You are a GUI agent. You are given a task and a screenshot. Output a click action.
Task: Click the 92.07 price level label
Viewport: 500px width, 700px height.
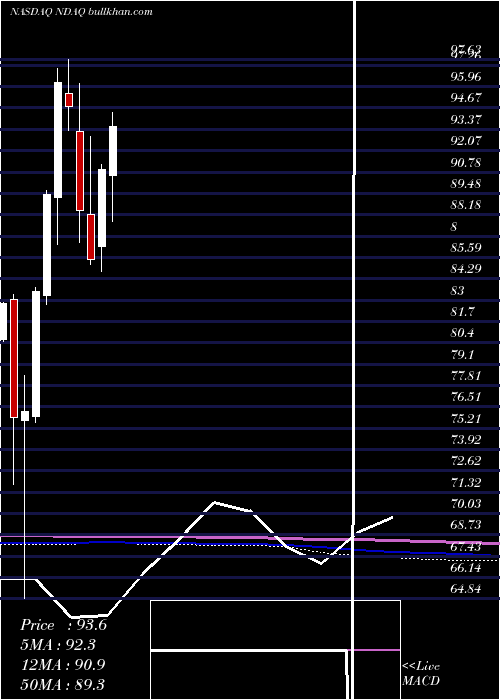click(x=466, y=141)
